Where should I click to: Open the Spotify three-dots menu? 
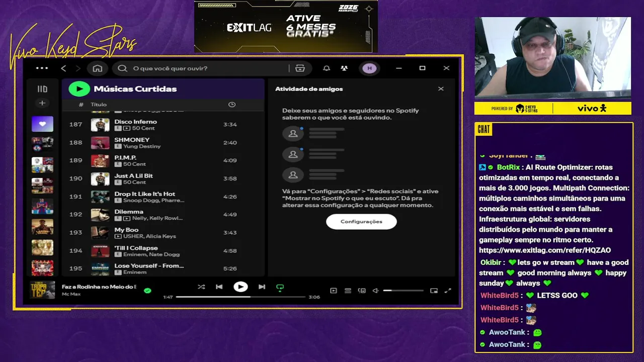click(42, 68)
